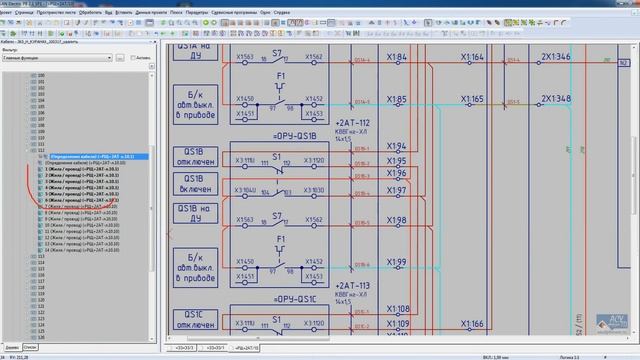Select conductor 4 (Жила / провод) row
The width and height of the screenshot is (640, 360).
coord(82,188)
